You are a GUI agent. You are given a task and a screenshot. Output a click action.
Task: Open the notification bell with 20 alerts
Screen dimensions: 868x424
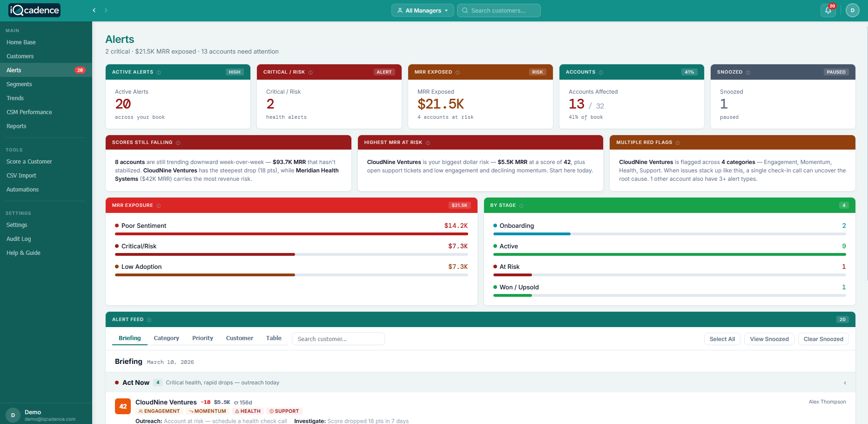click(x=828, y=10)
